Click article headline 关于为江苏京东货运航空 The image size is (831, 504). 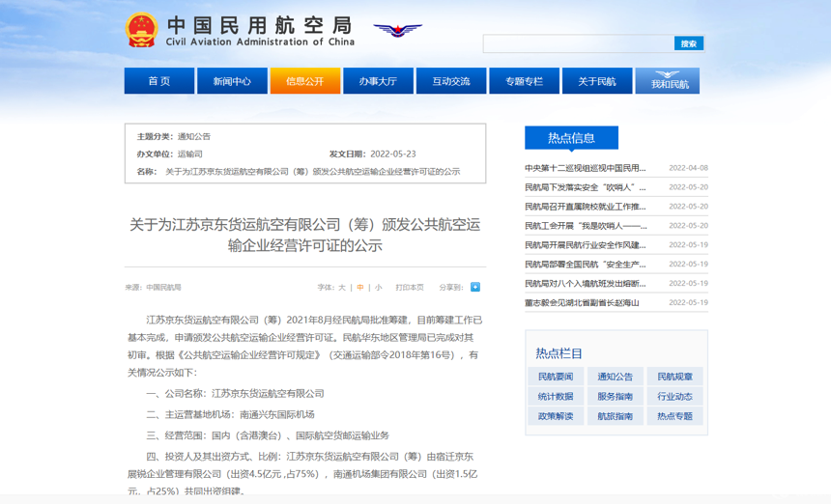coord(304,235)
